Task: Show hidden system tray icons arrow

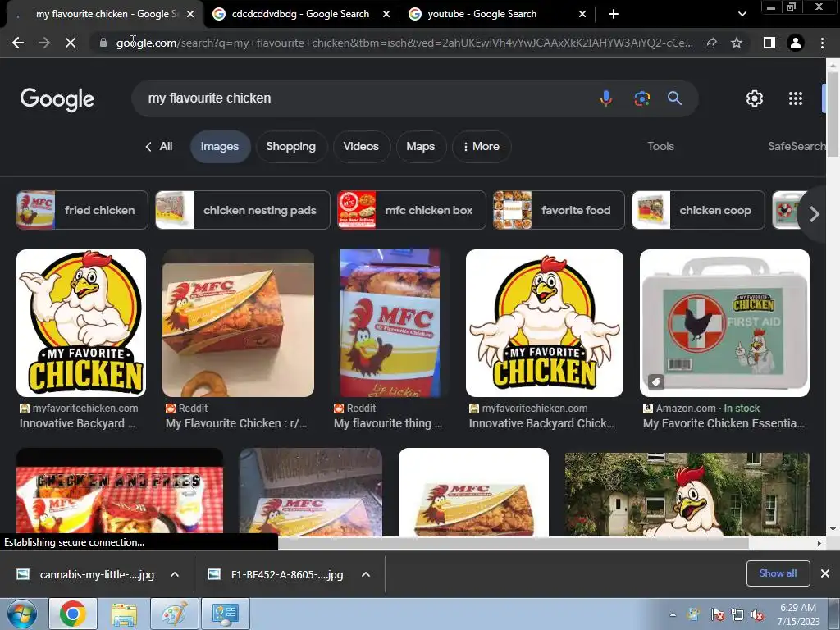Action: coord(673,614)
